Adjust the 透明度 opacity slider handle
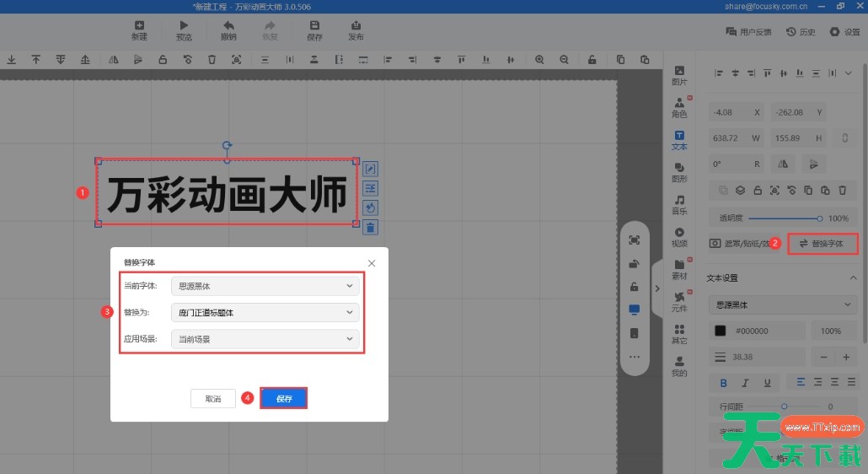Viewport: 868px width, 474px height. tap(819, 218)
